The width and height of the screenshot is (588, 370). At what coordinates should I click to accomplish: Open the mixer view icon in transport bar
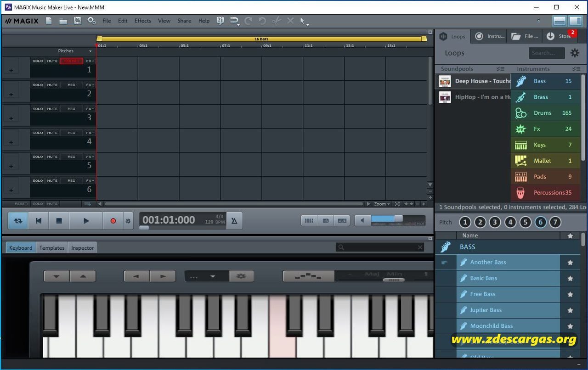point(309,221)
